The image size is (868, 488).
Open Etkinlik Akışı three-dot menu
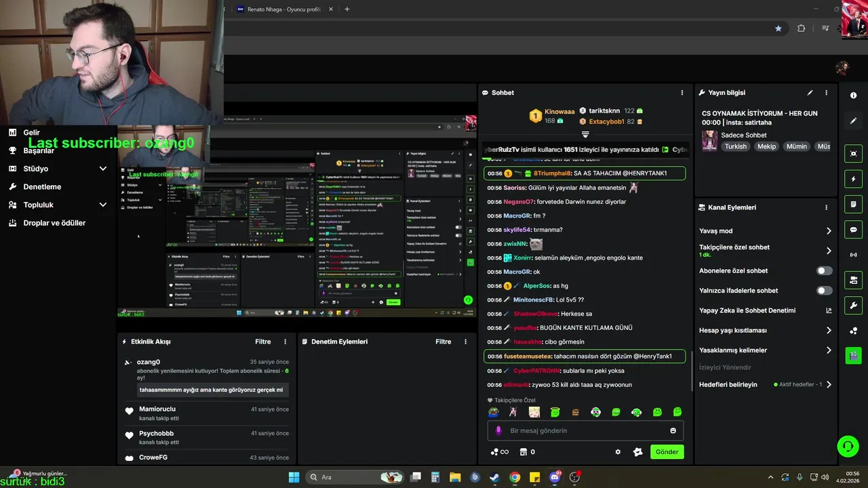[x=285, y=342]
